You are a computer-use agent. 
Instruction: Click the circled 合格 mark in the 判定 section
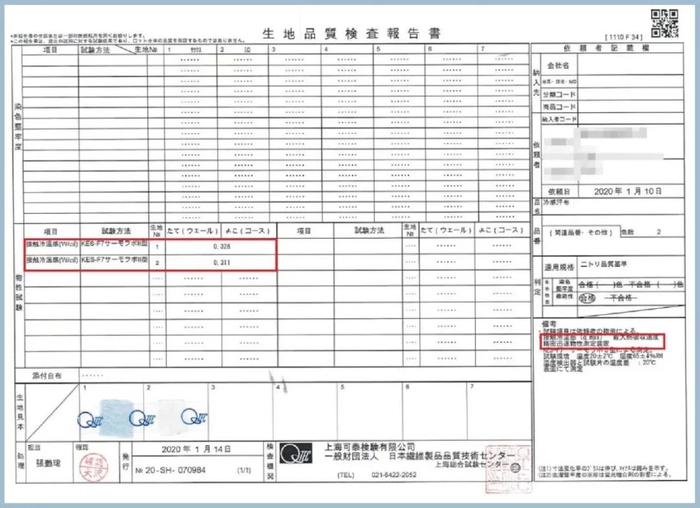[587, 298]
